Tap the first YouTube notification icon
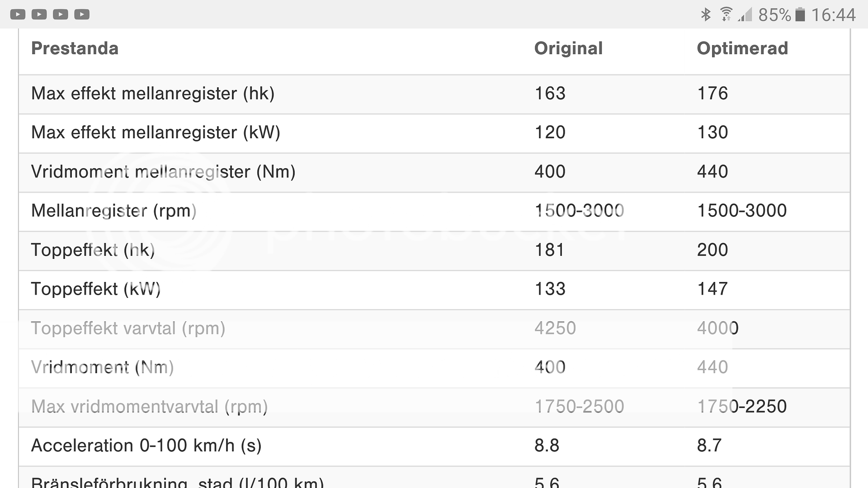The height and width of the screenshot is (488, 868). pyautogui.click(x=18, y=14)
